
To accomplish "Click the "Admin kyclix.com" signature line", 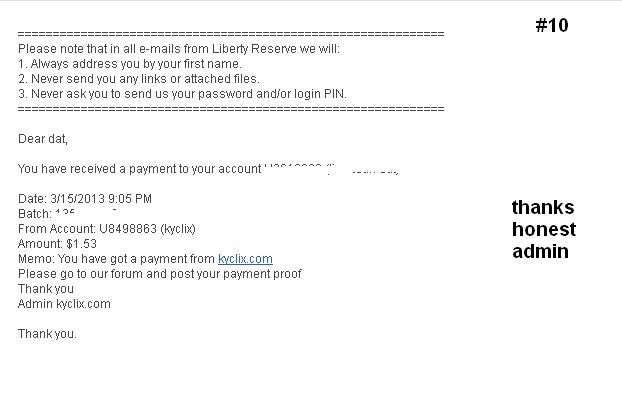I will pyautogui.click(x=64, y=304).
